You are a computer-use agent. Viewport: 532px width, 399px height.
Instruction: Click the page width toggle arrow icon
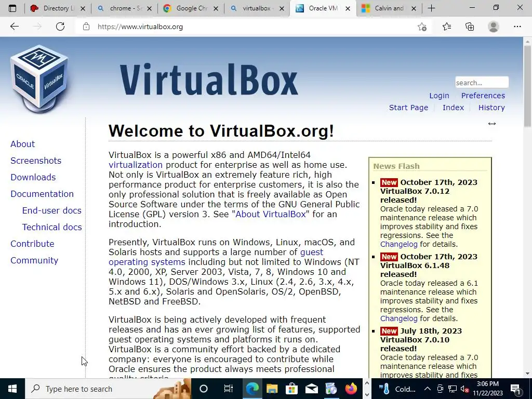pyautogui.click(x=491, y=124)
